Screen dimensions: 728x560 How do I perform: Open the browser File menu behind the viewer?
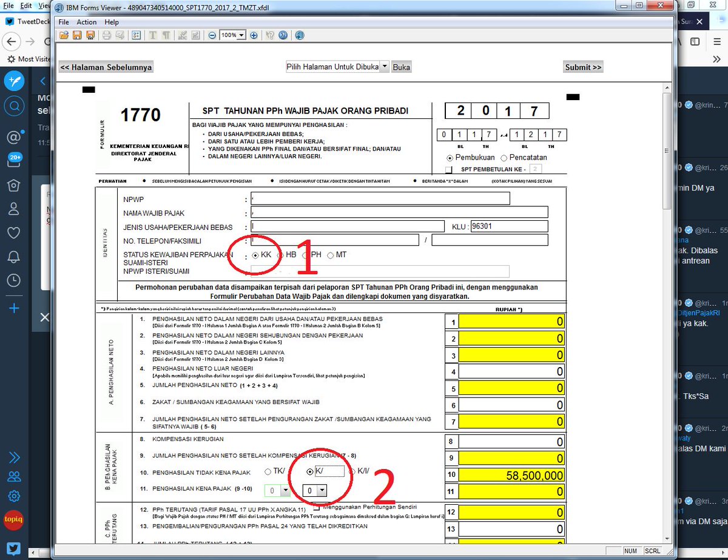pyautogui.click(x=8, y=5)
